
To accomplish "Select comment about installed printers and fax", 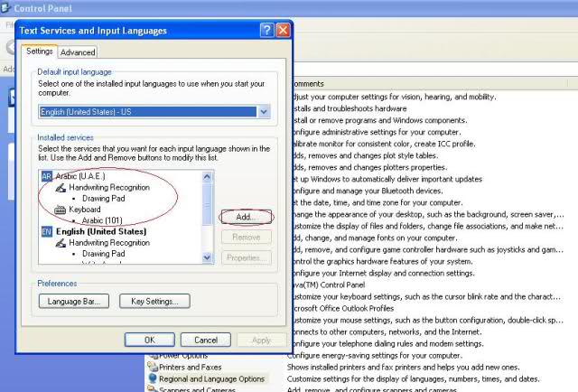I will [404, 368].
